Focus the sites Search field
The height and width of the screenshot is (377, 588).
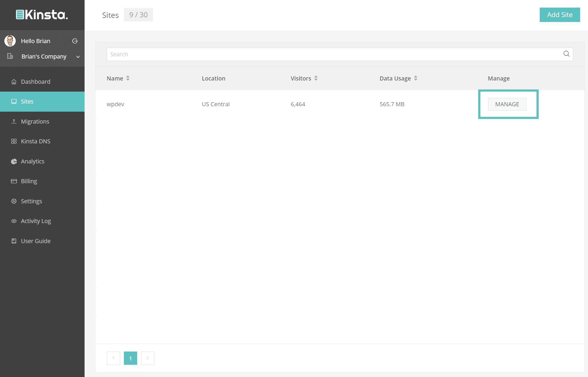point(333,54)
